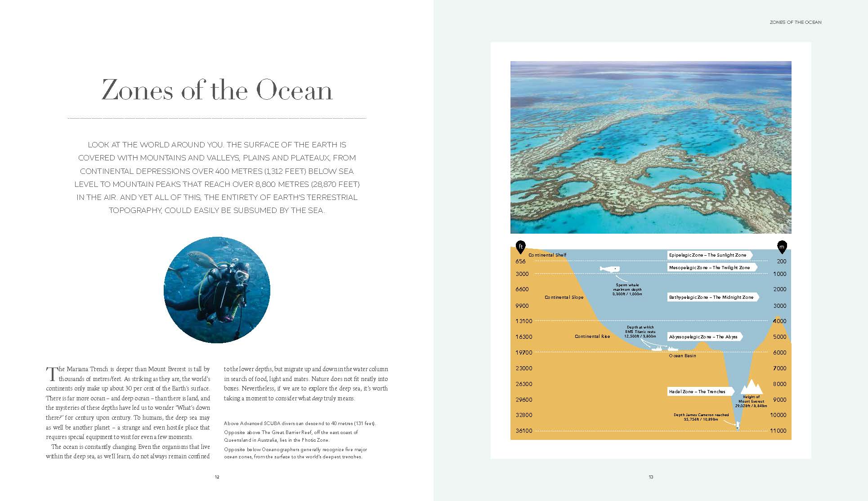Click the white sperm whale icon

pyautogui.click(x=610, y=269)
